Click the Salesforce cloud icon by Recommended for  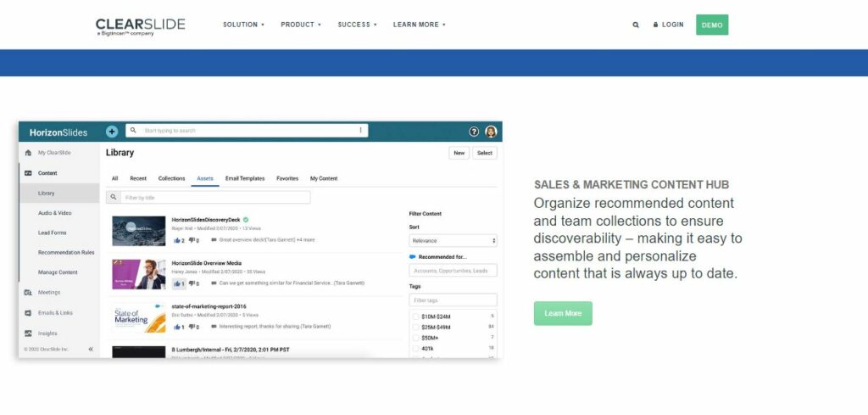pyautogui.click(x=413, y=257)
